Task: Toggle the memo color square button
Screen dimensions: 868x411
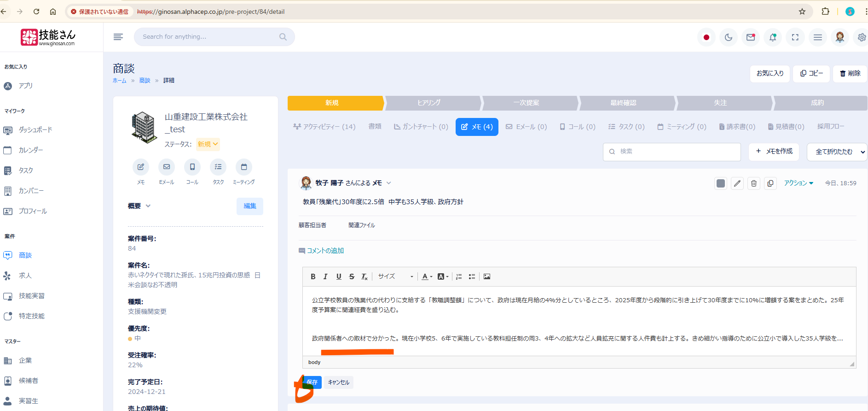Action: [721, 183]
